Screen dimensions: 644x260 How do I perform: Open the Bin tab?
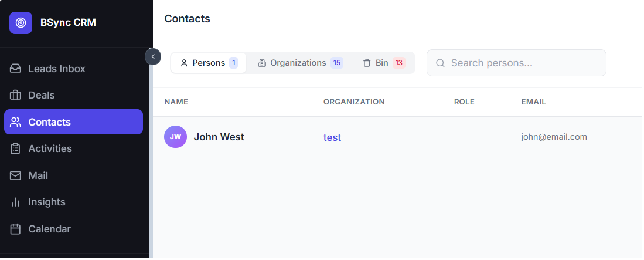(x=384, y=63)
